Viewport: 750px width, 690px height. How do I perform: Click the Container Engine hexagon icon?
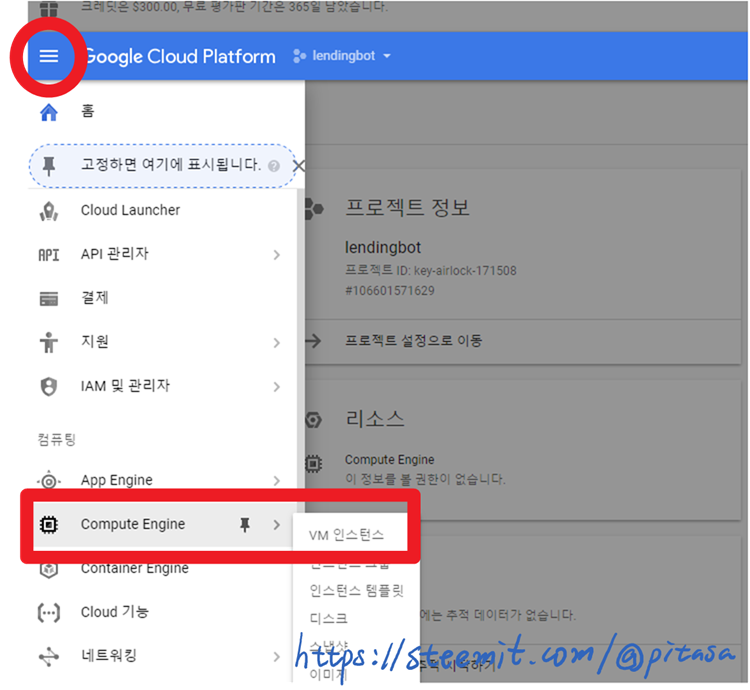coord(49,570)
